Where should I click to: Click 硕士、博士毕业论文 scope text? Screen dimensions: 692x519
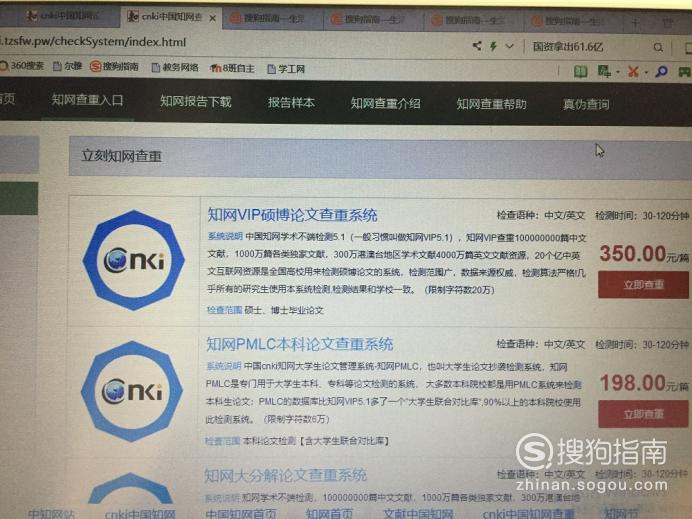[x=284, y=310]
